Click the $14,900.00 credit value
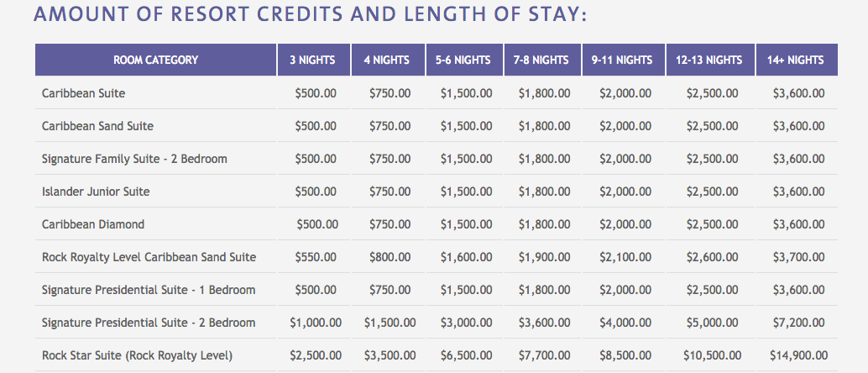This screenshot has height=373, width=868. 799,355
